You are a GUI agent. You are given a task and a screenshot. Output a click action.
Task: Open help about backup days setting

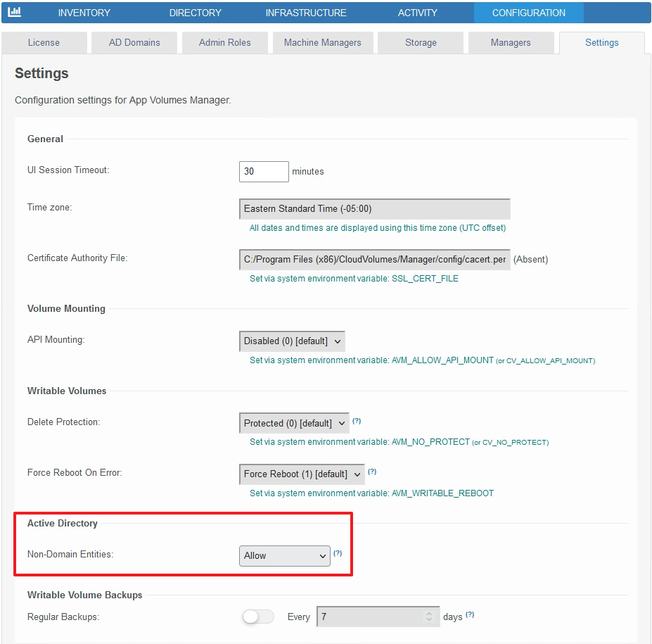469,614
